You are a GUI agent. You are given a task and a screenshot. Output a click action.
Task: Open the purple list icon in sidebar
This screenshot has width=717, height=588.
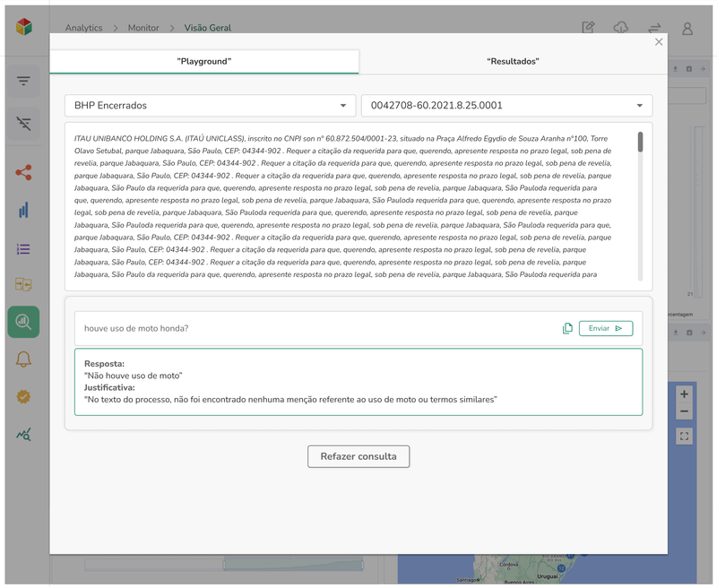point(23,248)
